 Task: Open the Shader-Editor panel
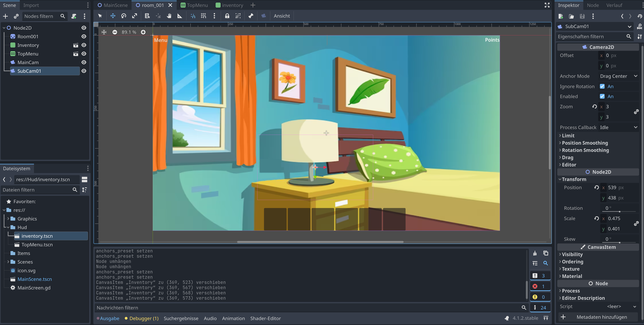click(265, 318)
